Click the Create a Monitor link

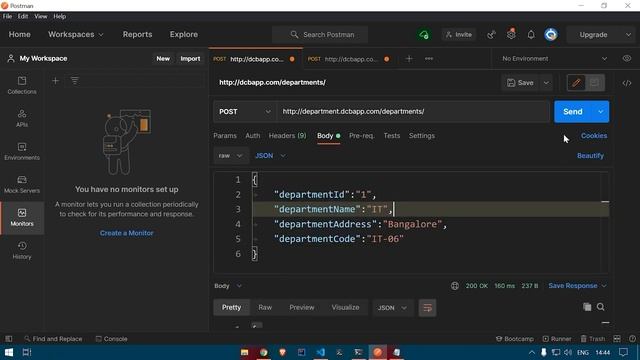[x=127, y=233]
